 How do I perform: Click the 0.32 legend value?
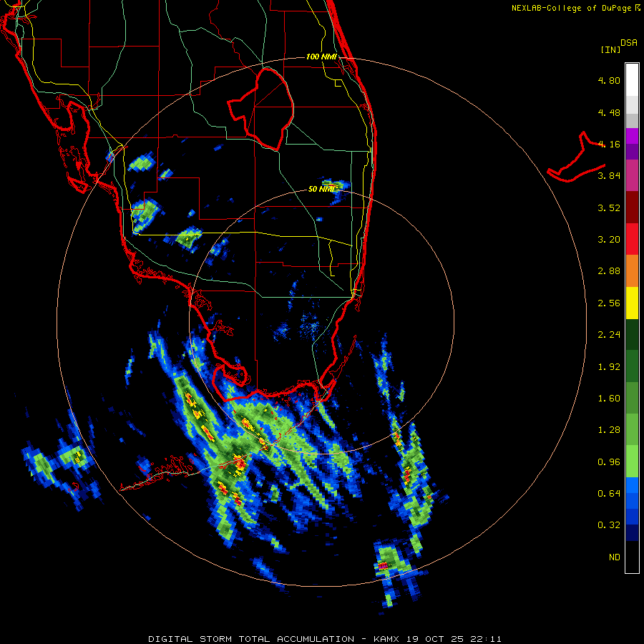point(609,525)
